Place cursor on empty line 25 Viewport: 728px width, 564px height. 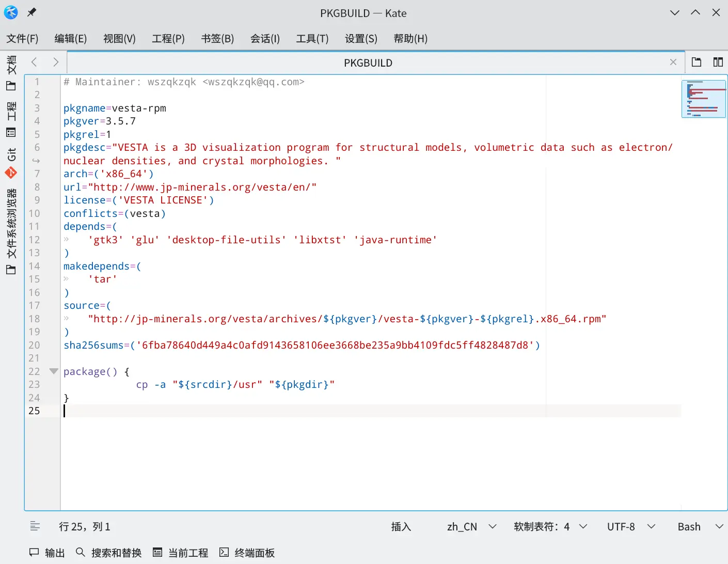pyautogui.click(x=371, y=411)
